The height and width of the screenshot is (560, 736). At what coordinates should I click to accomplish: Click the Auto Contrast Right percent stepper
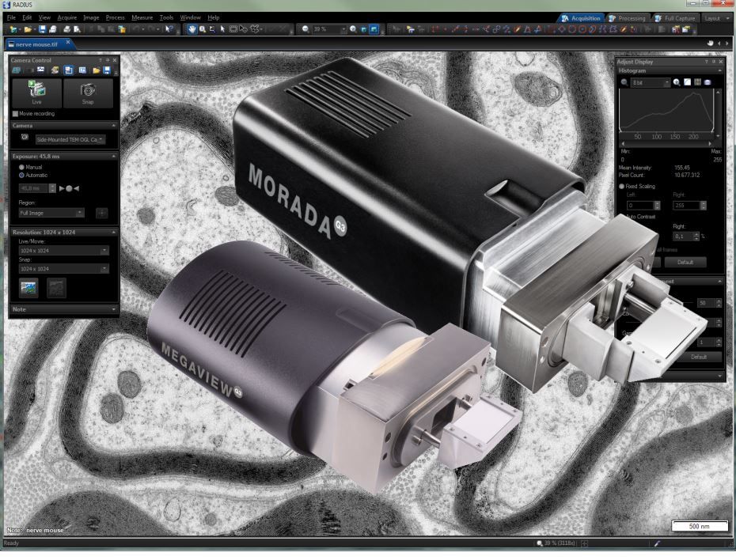click(696, 236)
